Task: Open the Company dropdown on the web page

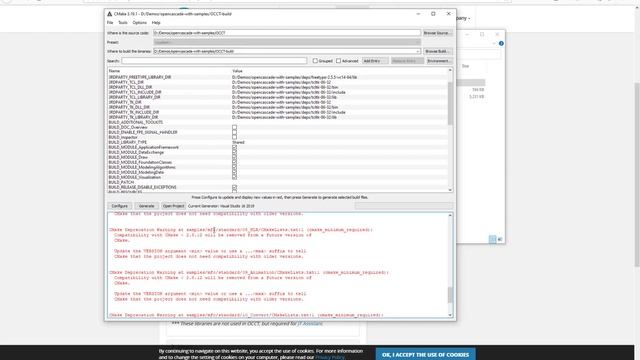Action: click(462, 18)
